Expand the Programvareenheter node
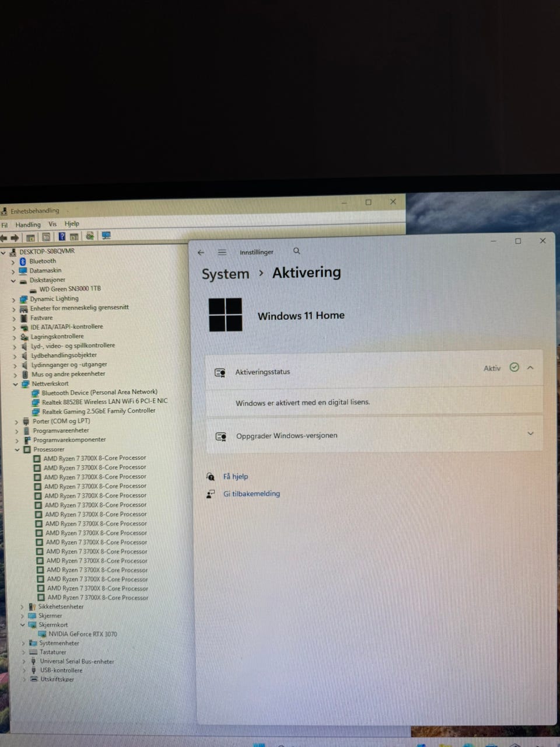This screenshot has height=747, width=560. (x=17, y=431)
